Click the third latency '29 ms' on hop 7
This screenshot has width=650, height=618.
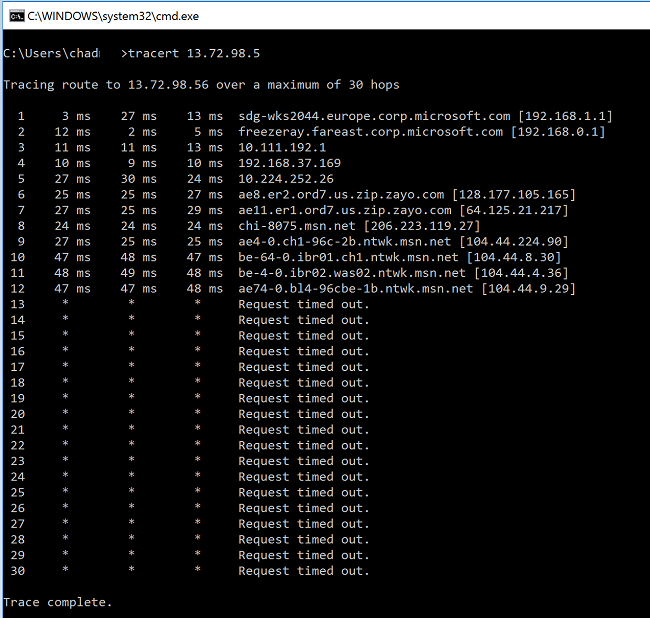click(205, 211)
